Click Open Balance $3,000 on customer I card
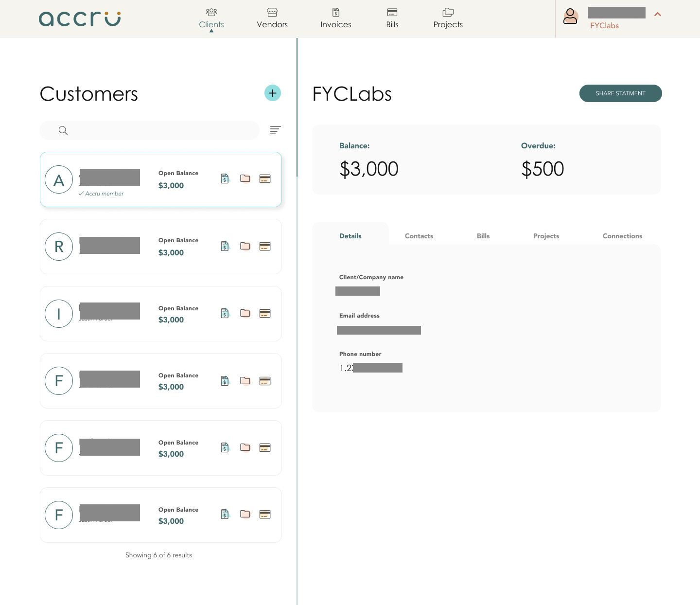 tap(178, 314)
